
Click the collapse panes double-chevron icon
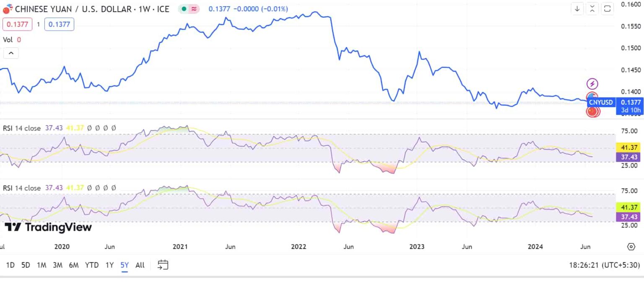click(x=592, y=8)
